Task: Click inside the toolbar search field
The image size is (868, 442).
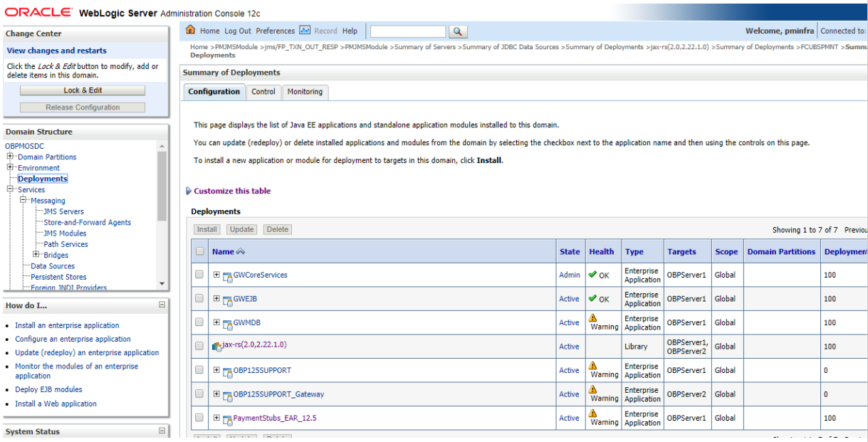Action: coord(407,31)
